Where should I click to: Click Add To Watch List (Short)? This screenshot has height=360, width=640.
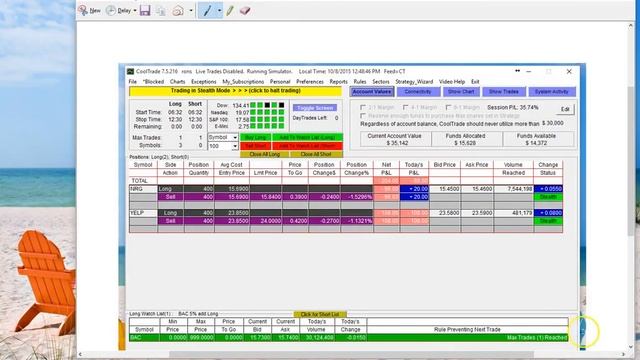tap(307, 146)
